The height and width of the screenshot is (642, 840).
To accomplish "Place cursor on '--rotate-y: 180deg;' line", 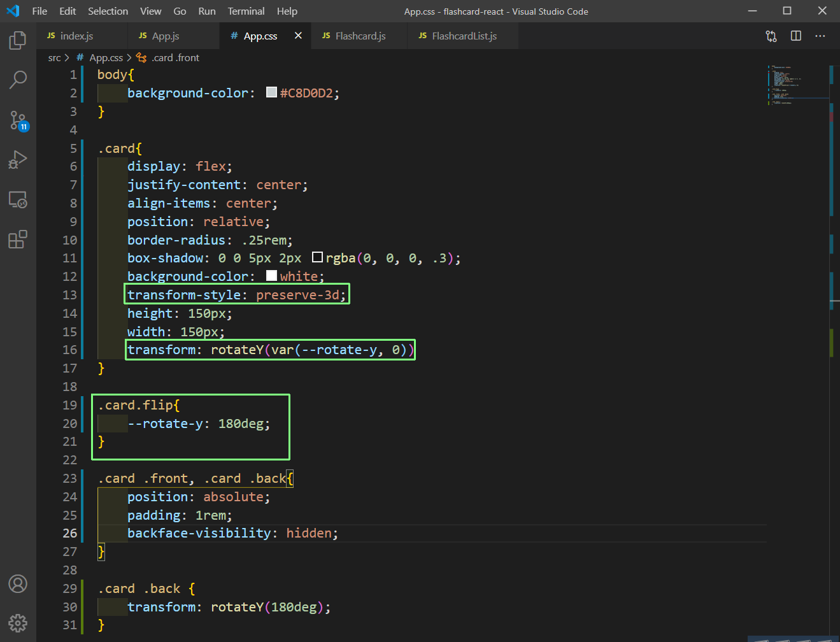I will click(x=199, y=424).
